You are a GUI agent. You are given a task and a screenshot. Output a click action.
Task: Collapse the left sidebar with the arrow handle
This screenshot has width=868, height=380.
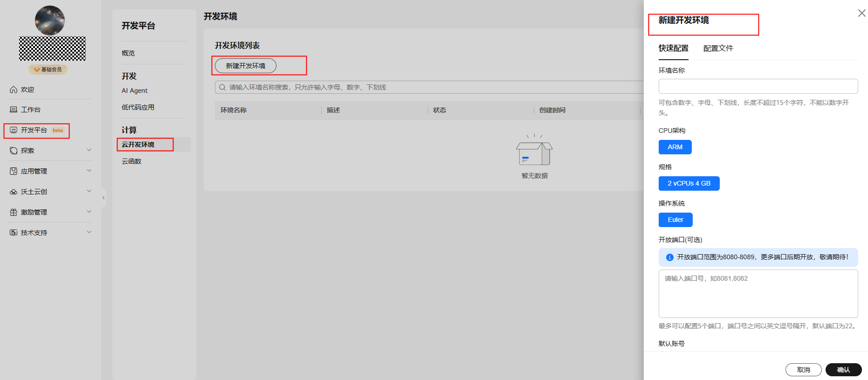click(103, 198)
